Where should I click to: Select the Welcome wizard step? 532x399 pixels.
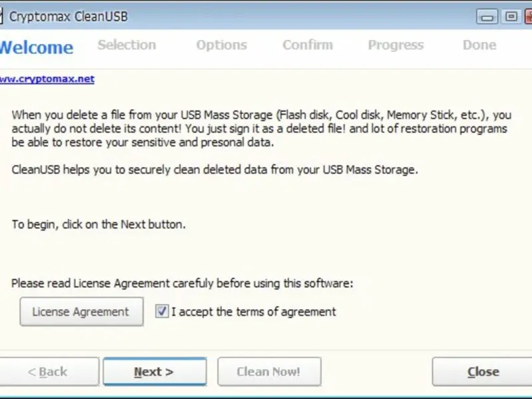(36, 47)
